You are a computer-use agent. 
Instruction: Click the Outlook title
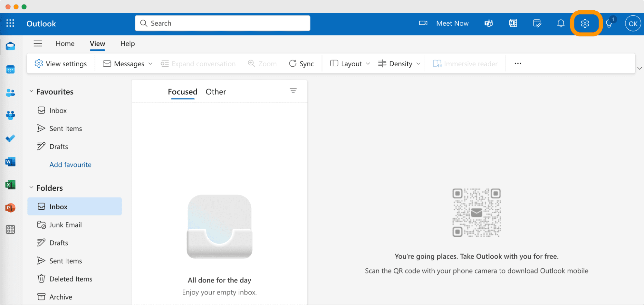click(x=41, y=24)
